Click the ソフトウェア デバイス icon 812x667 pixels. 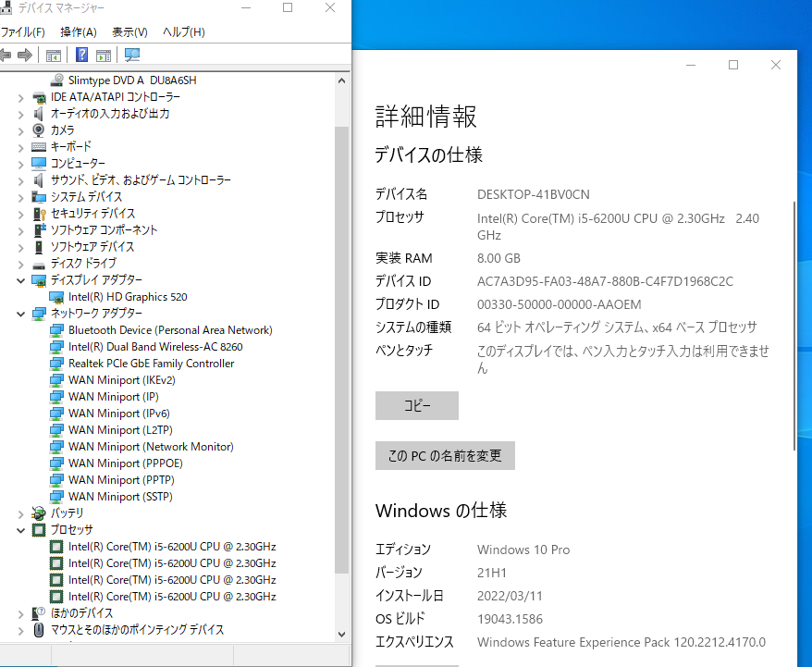39,246
